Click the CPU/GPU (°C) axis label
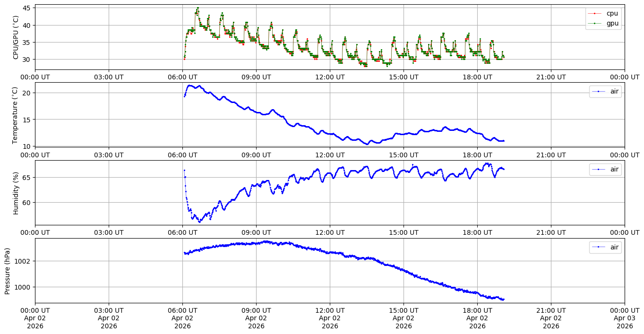644x334 pixels. coord(16,37)
